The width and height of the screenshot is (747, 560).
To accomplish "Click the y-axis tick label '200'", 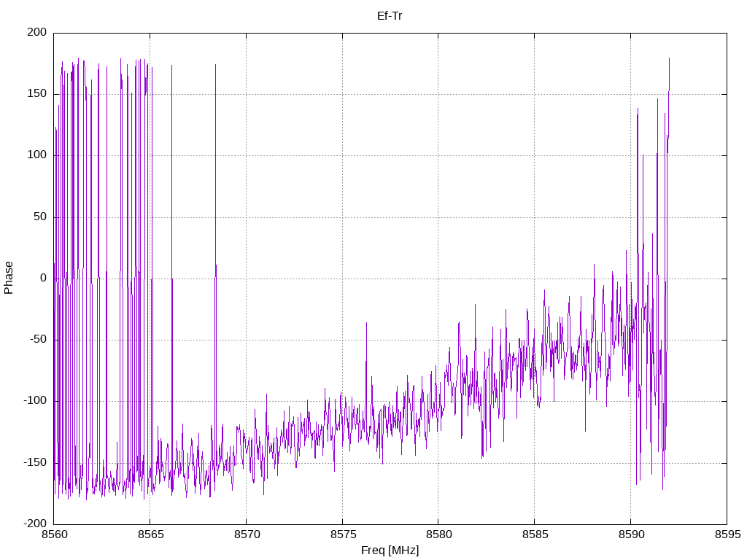I will 37,32.
